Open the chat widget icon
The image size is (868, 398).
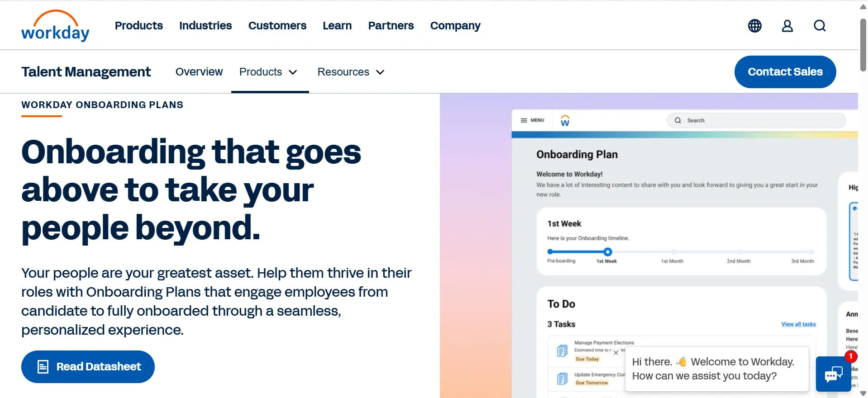[x=833, y=374]
